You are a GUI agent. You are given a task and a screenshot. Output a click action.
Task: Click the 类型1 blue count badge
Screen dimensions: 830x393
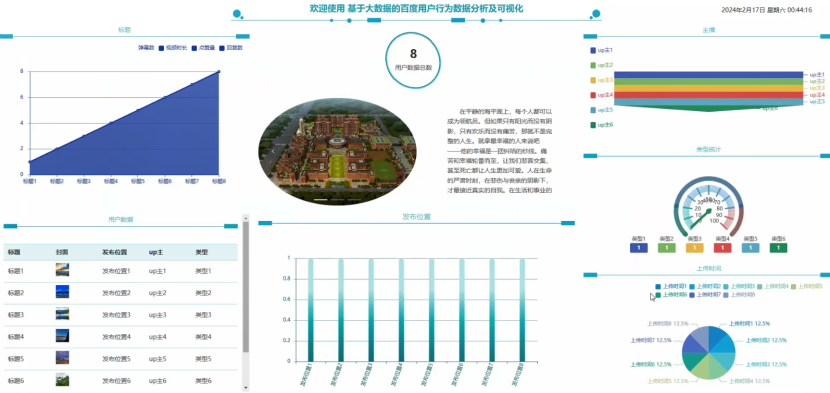point(639,248)
